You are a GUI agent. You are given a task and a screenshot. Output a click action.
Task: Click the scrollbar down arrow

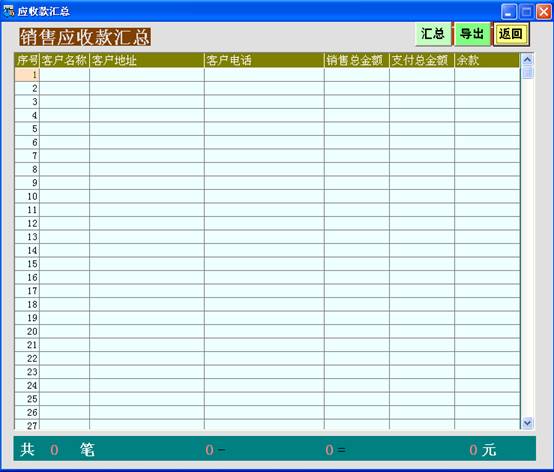coord(527,423)
